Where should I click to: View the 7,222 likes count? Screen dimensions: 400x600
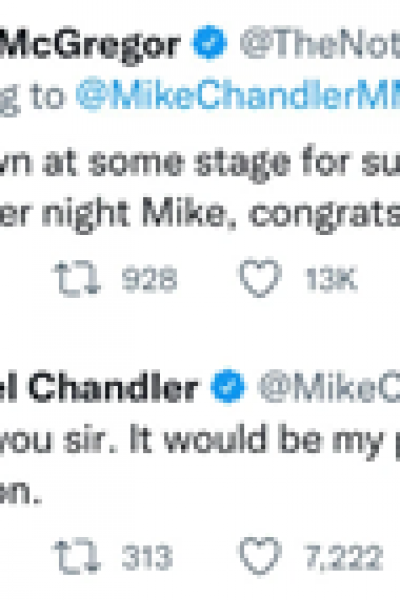(x=343, y=556)
